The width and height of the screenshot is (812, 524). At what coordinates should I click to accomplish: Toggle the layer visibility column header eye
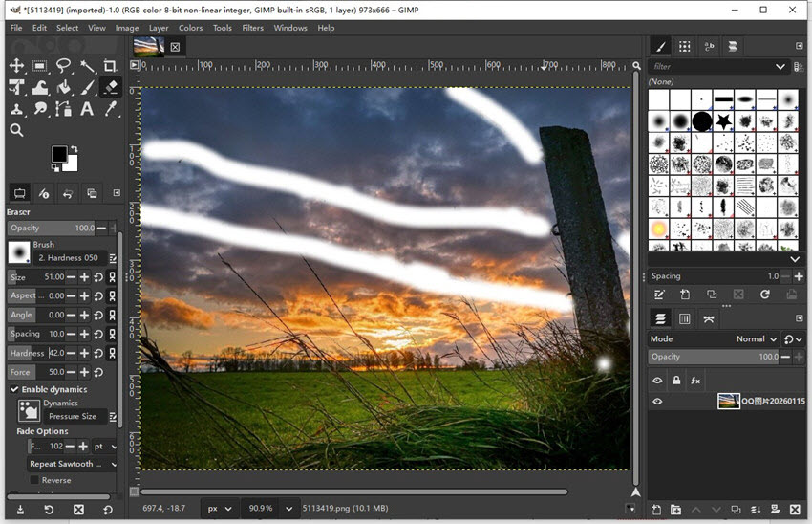coord(657,381)
